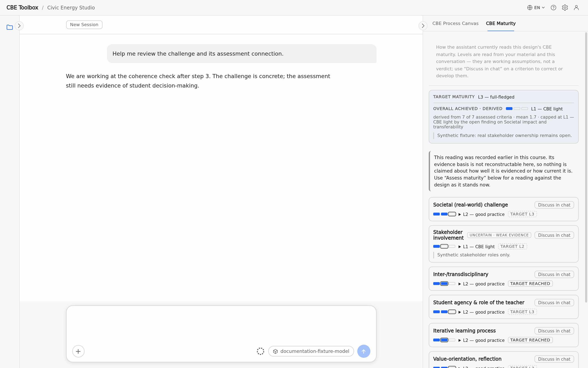Screen dimensions: 588x368
Task: Expand the left sidebar chevron
Action: point(19,26)
